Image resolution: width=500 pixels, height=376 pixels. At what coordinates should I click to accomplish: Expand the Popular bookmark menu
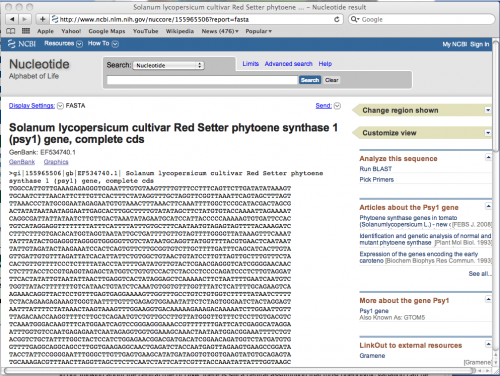(x=259, y=31)
